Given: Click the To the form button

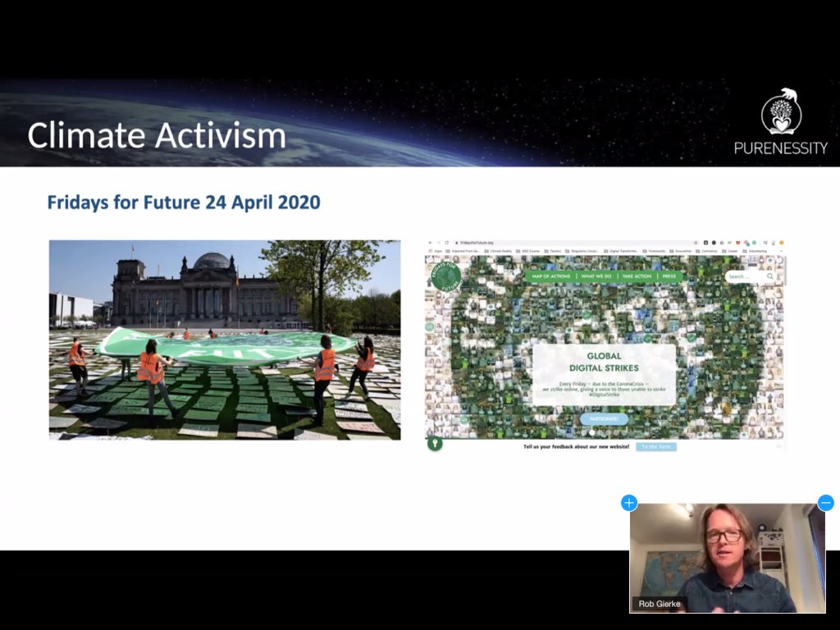Looking at the screenshot, I should 656,446.
